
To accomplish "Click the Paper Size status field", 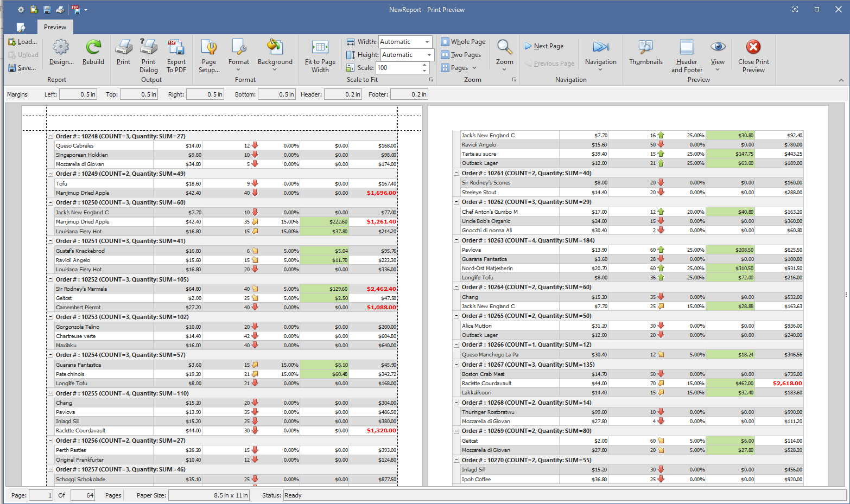I will pos(209,495).
